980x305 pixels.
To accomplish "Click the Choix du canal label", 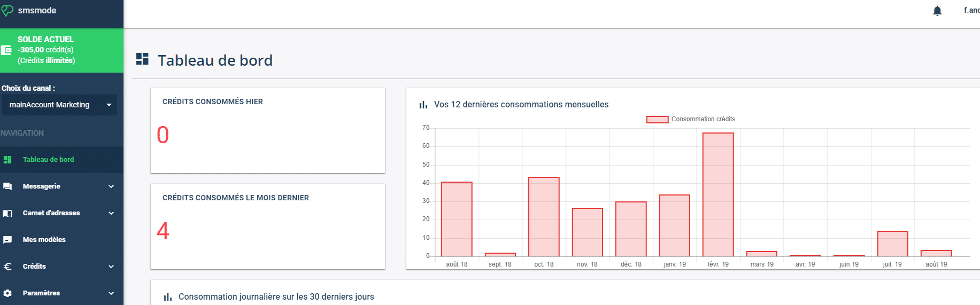I will [28, 88].
